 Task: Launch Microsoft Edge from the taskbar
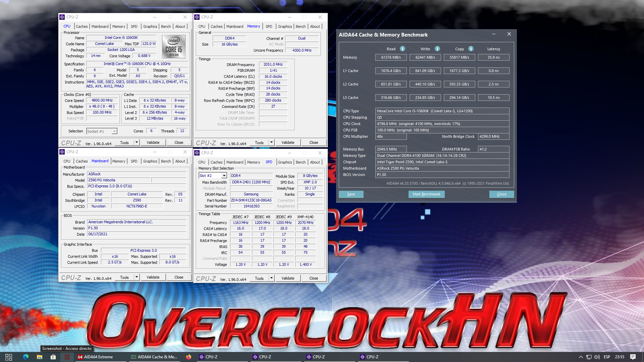(x=26, y=357)
